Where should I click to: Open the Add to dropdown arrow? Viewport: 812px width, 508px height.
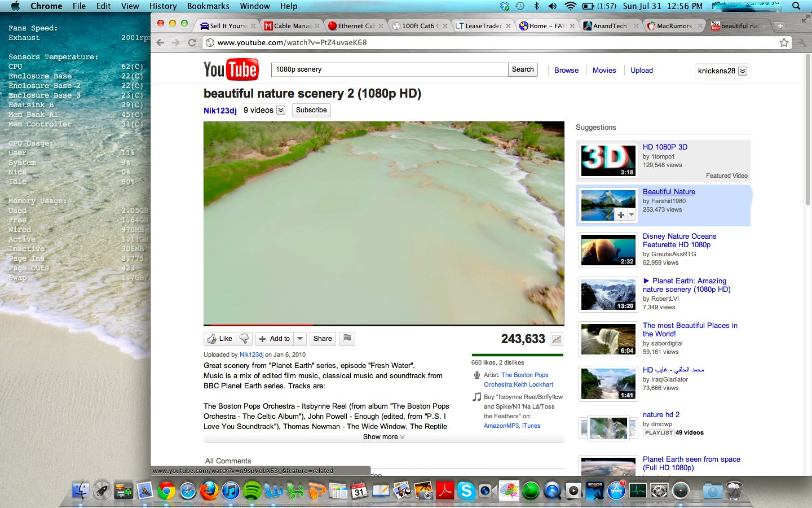300,339
